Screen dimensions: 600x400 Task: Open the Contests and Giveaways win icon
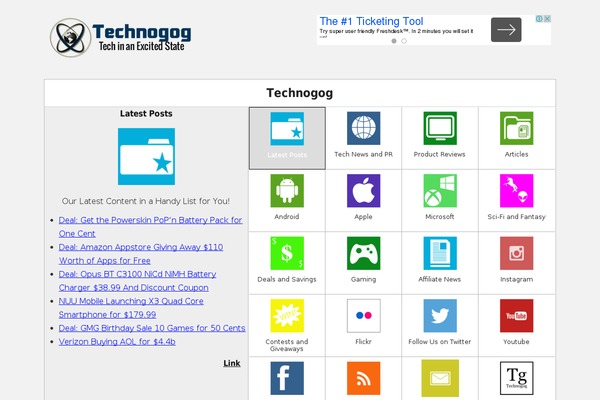pyautogui.click(x=287, y=316)
